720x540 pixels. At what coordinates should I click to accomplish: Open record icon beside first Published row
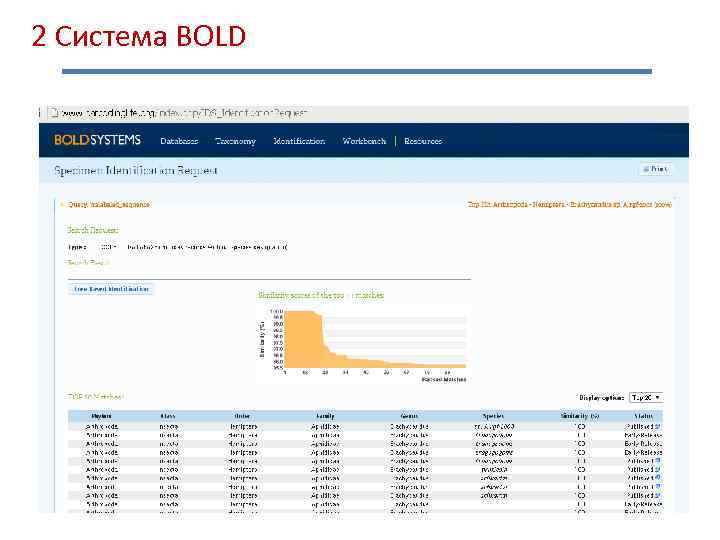pyautogui.click(x=658, y=426)
